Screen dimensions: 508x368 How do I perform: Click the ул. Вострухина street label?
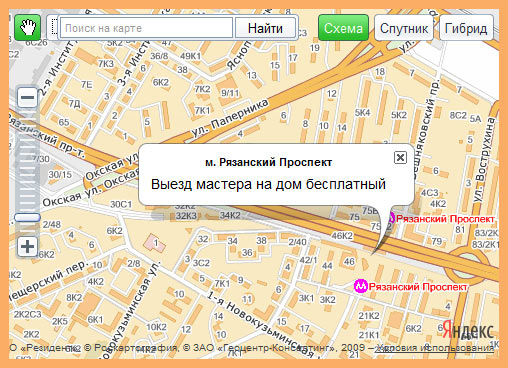(483, 160)
